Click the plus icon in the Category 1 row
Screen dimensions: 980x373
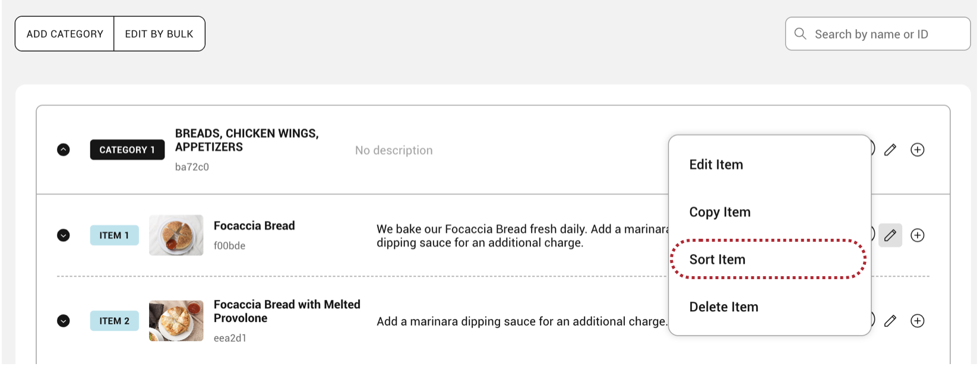pyautogui.click(x=917, y=150)
